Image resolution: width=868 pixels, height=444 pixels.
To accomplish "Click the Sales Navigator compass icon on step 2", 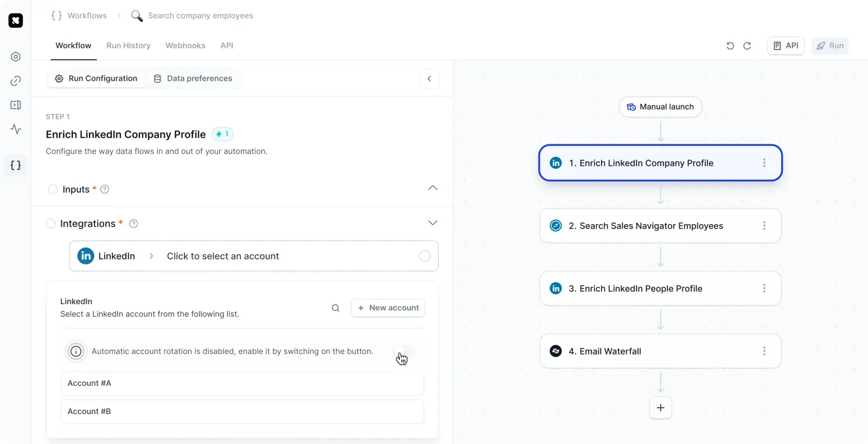I will click(x=556, y=226).
